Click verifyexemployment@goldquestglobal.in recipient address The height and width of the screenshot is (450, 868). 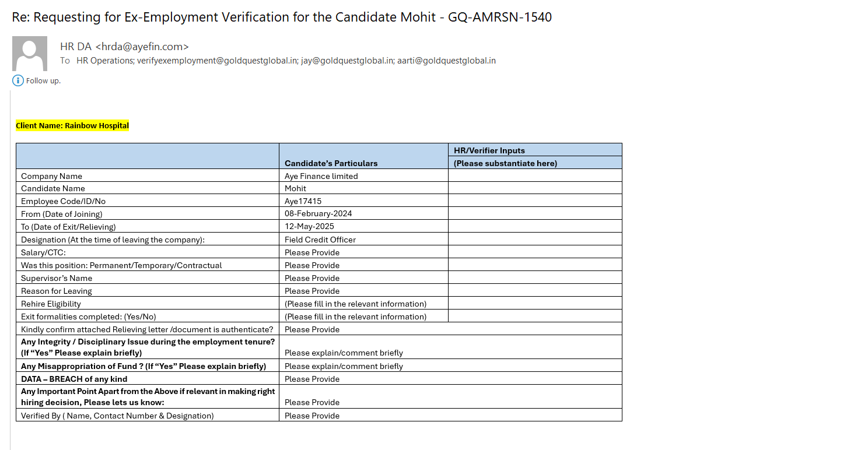(217, 61)
